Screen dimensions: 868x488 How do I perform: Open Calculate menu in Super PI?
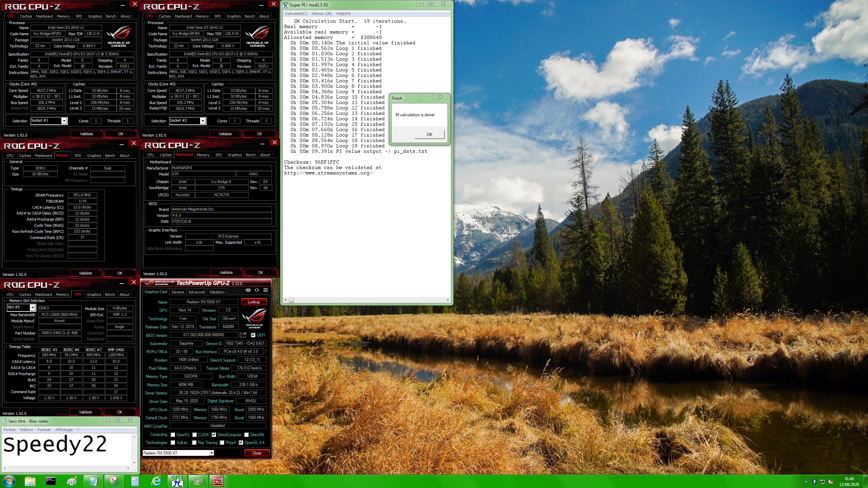[296, 14]
